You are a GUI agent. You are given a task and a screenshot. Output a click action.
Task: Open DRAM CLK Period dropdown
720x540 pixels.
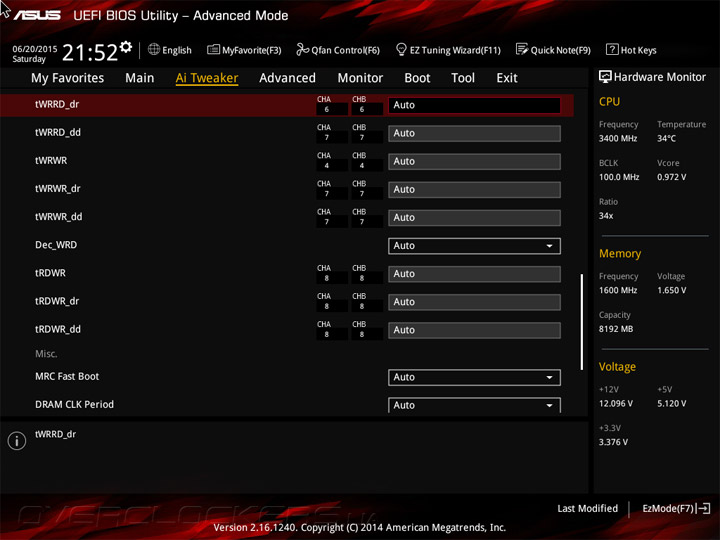(474, 405)
